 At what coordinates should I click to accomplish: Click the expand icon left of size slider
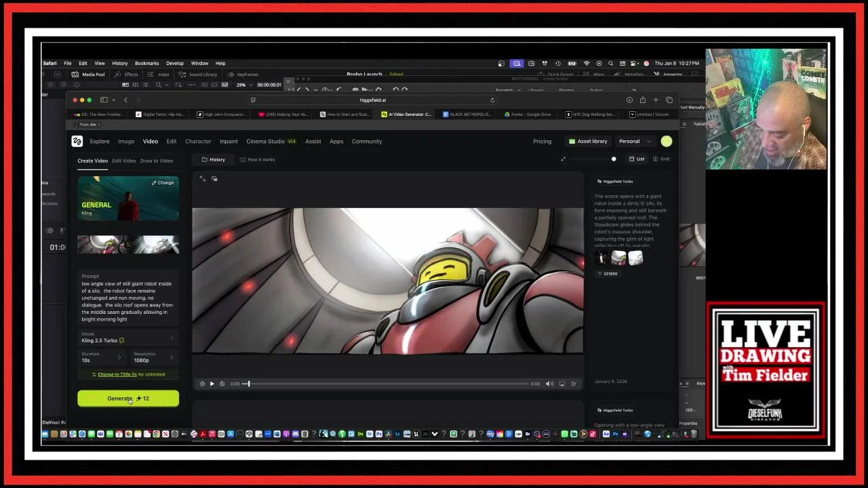point(563,159)
